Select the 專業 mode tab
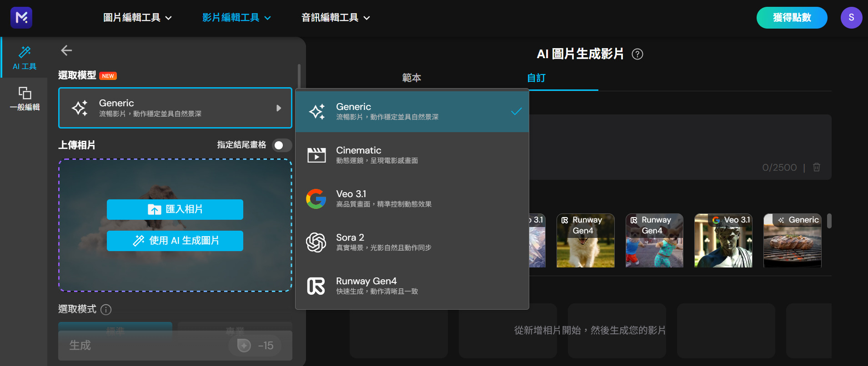Viewport: 868px width, 366px height. (235, 331)
